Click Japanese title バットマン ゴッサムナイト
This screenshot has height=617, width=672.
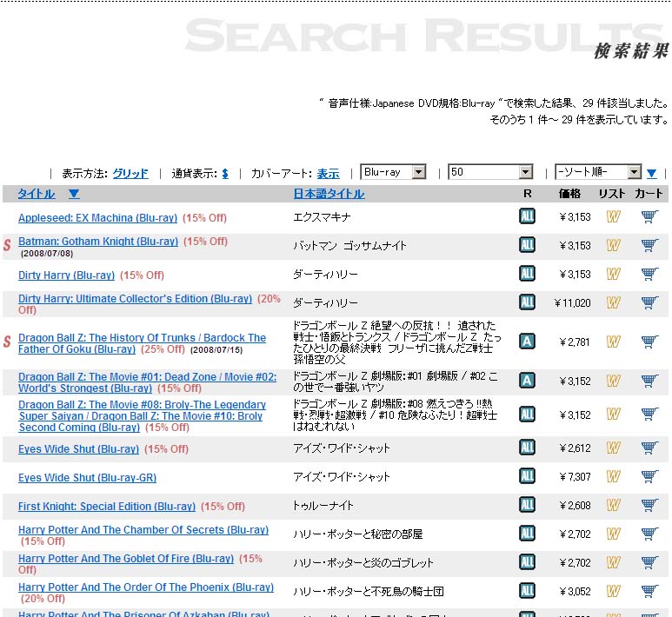pyautogui.click(x=349, y=246)
